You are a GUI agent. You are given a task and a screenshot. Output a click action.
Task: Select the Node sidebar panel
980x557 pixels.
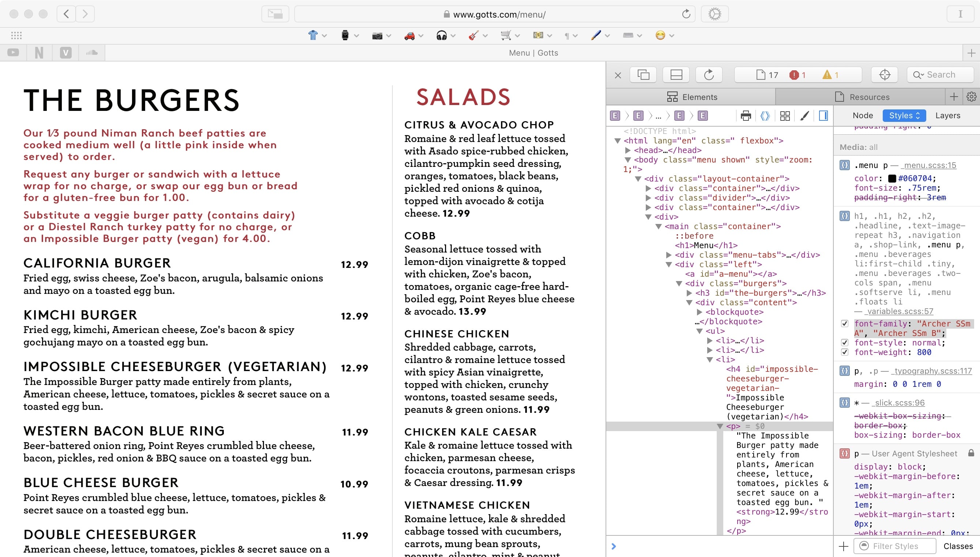863,116
